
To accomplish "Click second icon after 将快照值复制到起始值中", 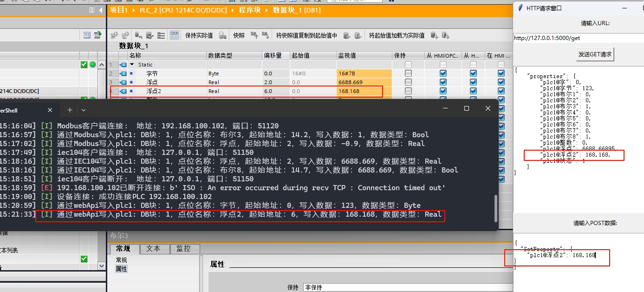I will (x=358, y=35).
